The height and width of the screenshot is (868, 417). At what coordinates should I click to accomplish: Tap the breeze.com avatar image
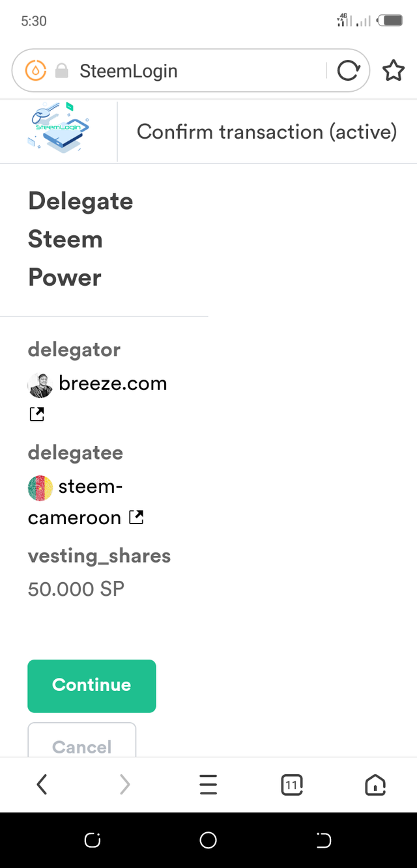(x=40, y=385)
